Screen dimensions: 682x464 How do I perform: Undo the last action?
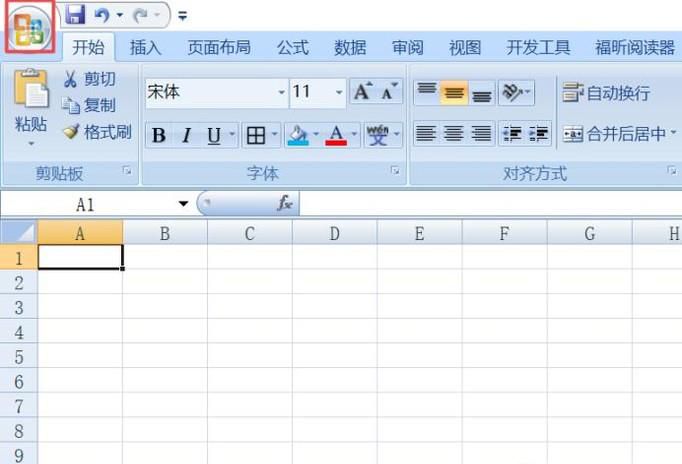(x=102, y=15)
